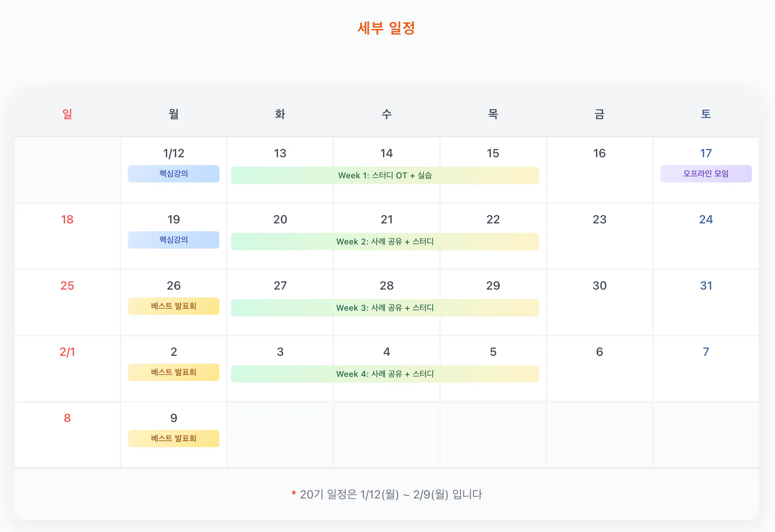Click the date number 25 in the Sunday column
Viewport: 775px width, 532px height.
67,285
